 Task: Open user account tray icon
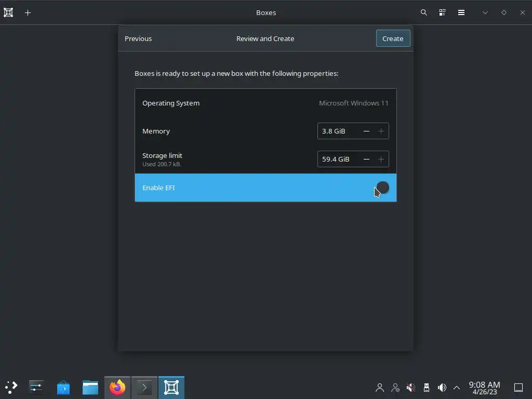coord(380,388)
